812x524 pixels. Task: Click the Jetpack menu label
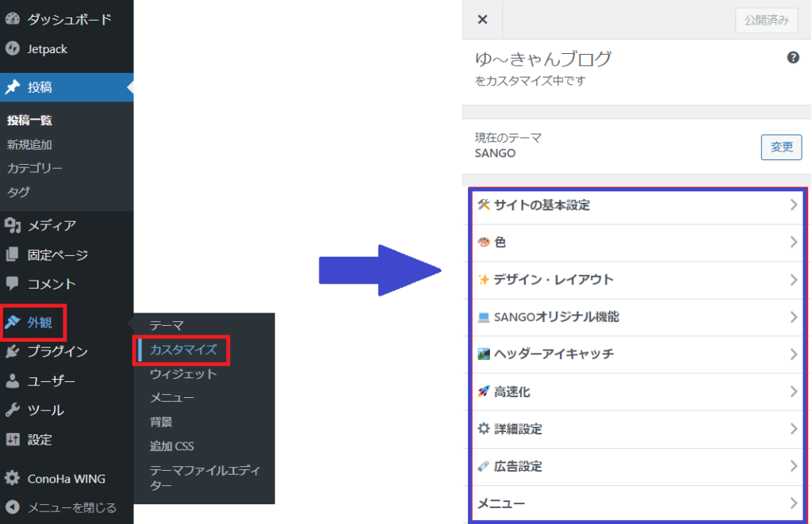point(47,49)
